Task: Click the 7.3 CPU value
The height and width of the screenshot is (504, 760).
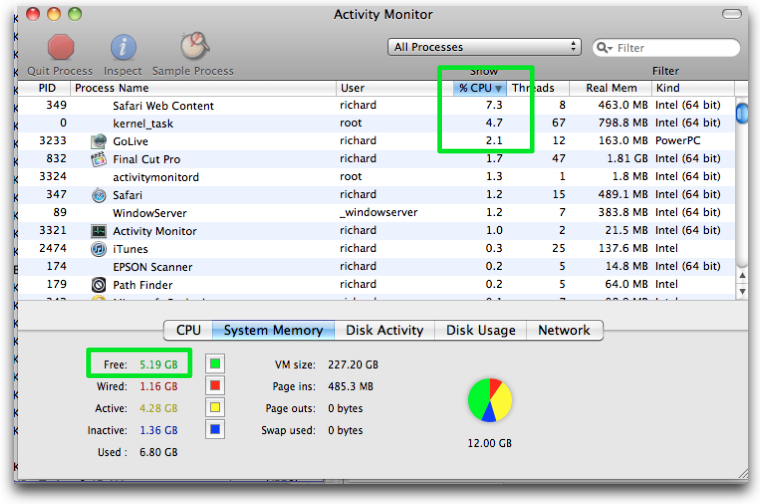Action: (494, 105)
